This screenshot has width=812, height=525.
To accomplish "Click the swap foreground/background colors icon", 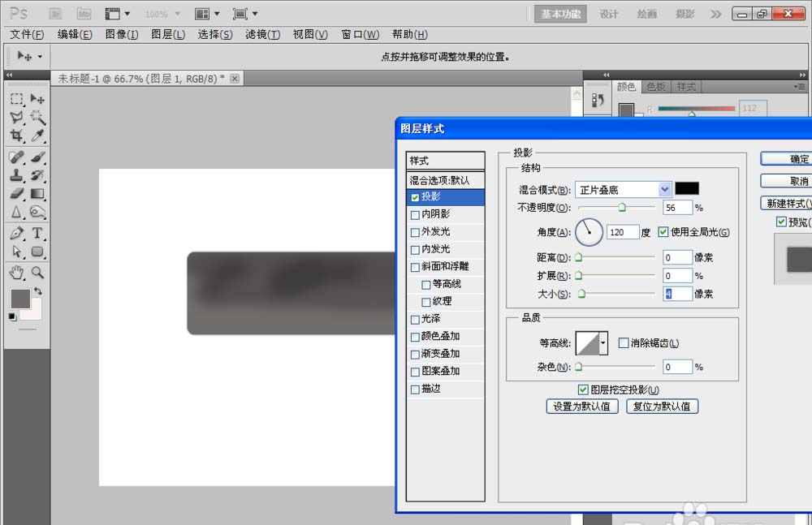I will coord(37,290).
